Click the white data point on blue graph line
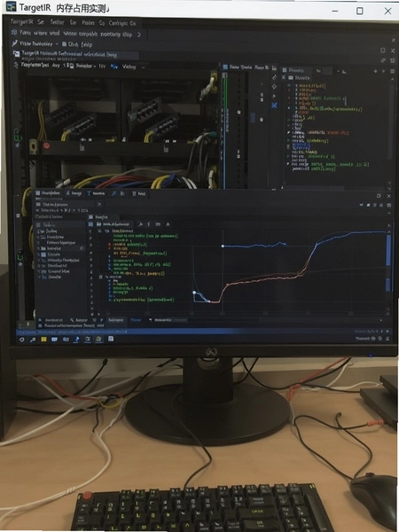Screen dimensions: 399x532 [x=223, y=246]
